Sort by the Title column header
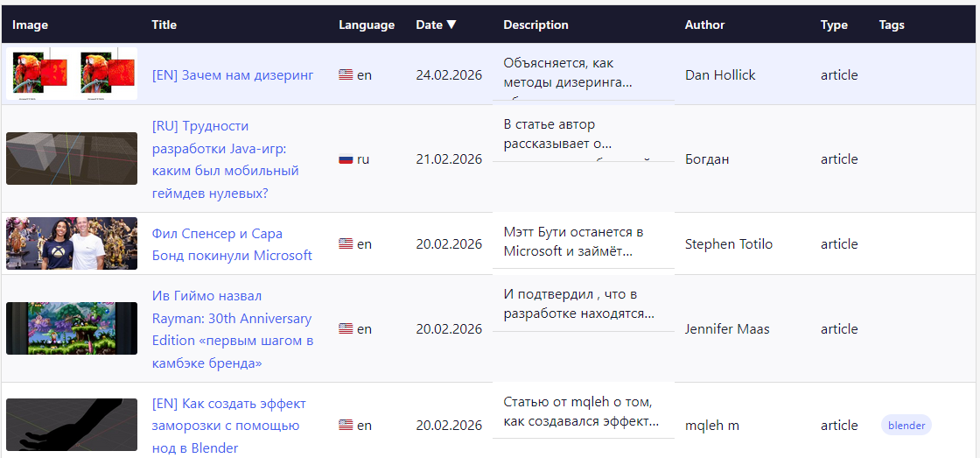980x458 pixels. pos(164,25)
